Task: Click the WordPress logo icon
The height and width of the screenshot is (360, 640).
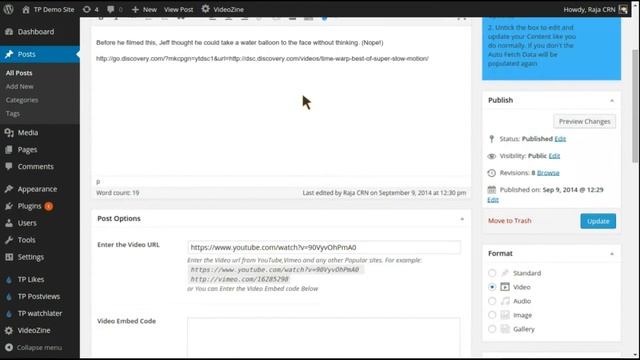Action: click(9, 9)
